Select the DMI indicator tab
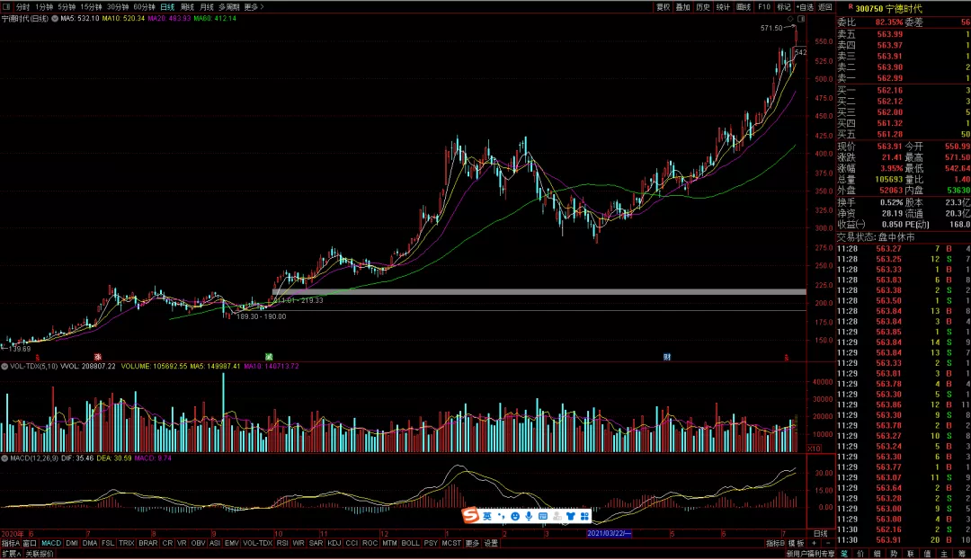 point(72,543)
